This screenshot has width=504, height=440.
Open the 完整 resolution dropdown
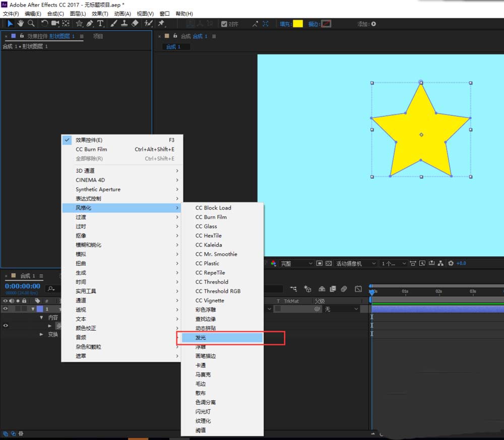tap(297, 263)
